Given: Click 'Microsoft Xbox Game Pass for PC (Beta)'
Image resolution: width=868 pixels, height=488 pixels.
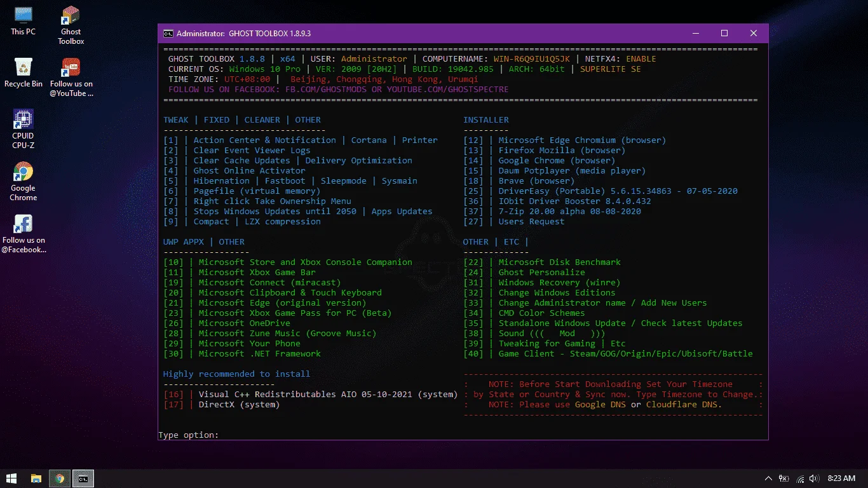Looking at the screenshot, I should tap(295, 313).
